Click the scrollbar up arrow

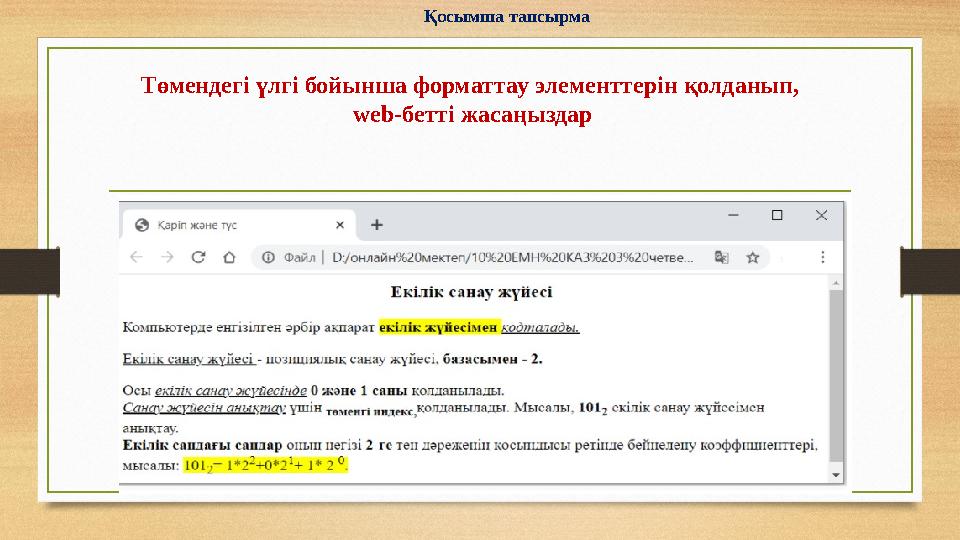click(836, 283)
